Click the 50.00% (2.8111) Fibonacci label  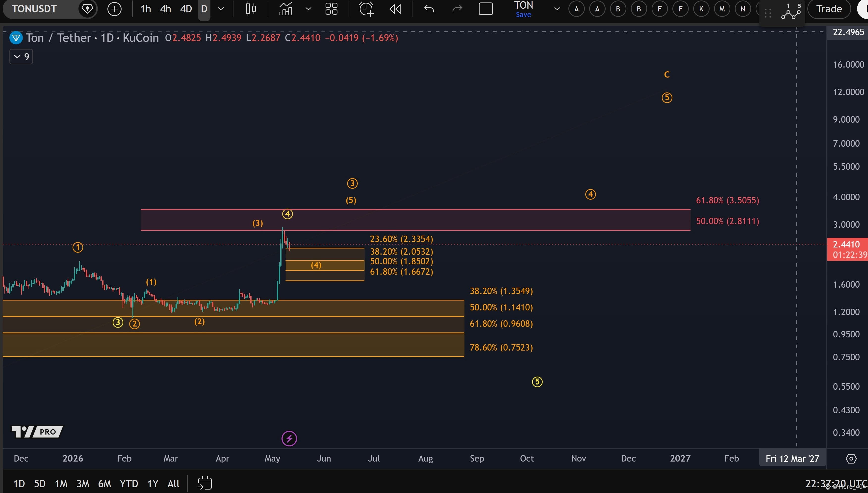pos(727,221)
